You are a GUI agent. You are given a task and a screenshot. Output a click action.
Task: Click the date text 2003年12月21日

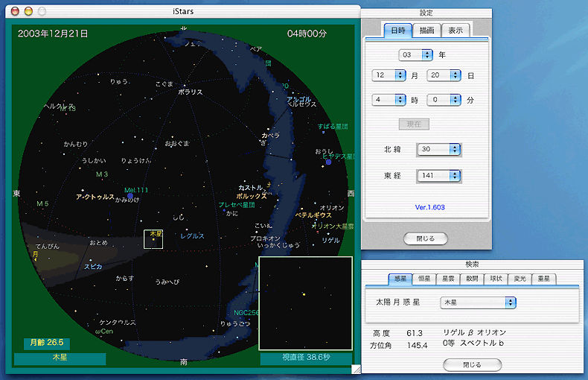tap(53, 34)
